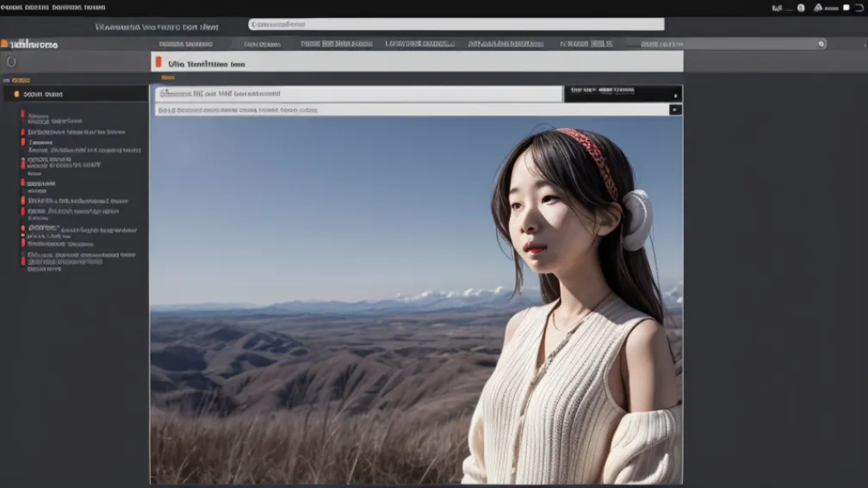This screenshot has height=488, width=868.
Task: Open the fifth sidebar list entry
Action: point(41,183)
